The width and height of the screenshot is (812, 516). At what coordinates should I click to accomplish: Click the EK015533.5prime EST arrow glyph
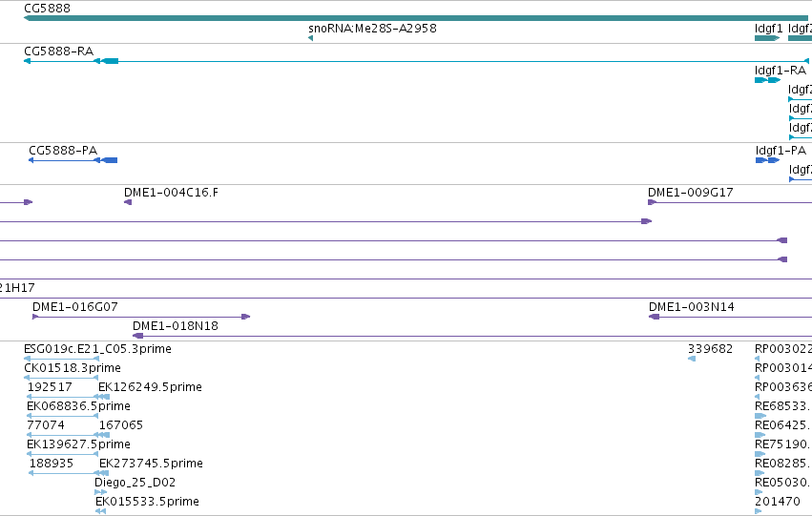coord(100,511)
